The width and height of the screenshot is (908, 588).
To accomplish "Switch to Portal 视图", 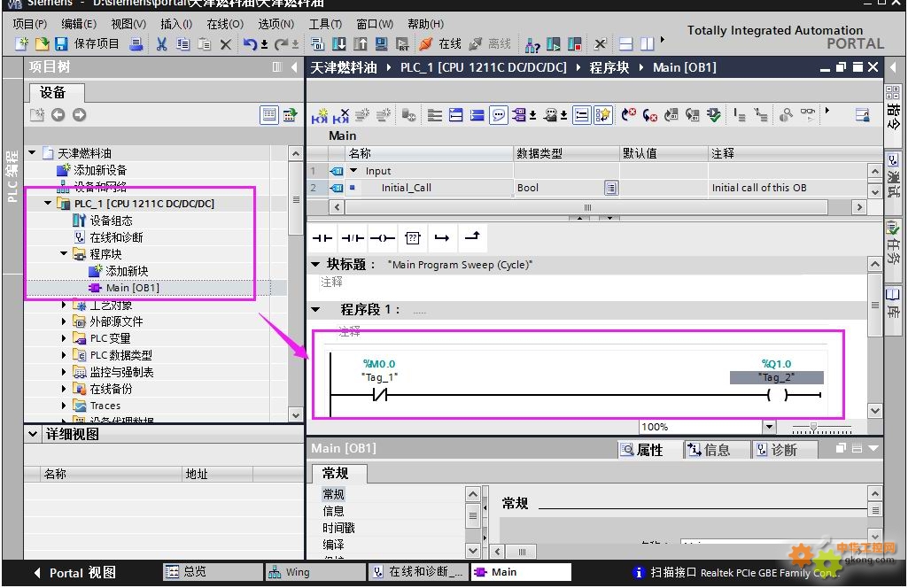I will (74, 573).
